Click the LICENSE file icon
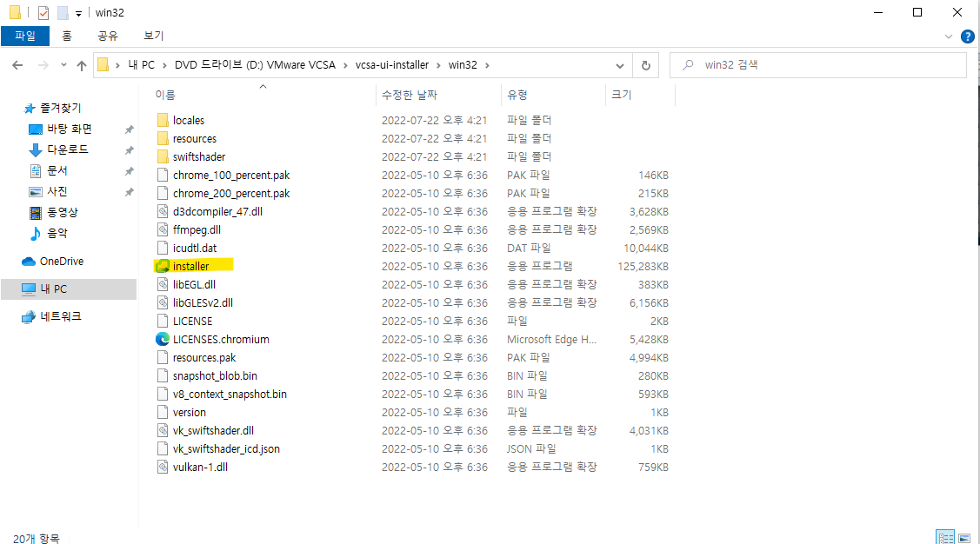The image size is (980, 544). (x=163, y=321)
